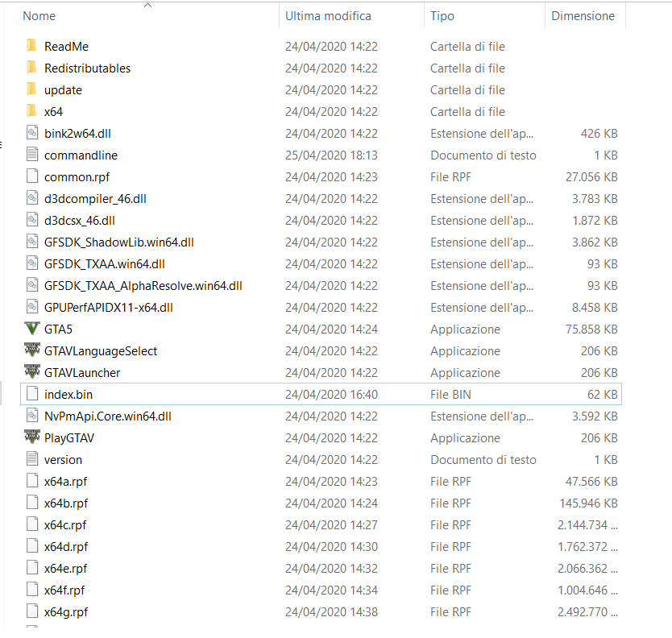The image size is (672, 638).
Task: Click the sort arrow above Nome column
Action: pyautogui.click(x=148, y=5)
